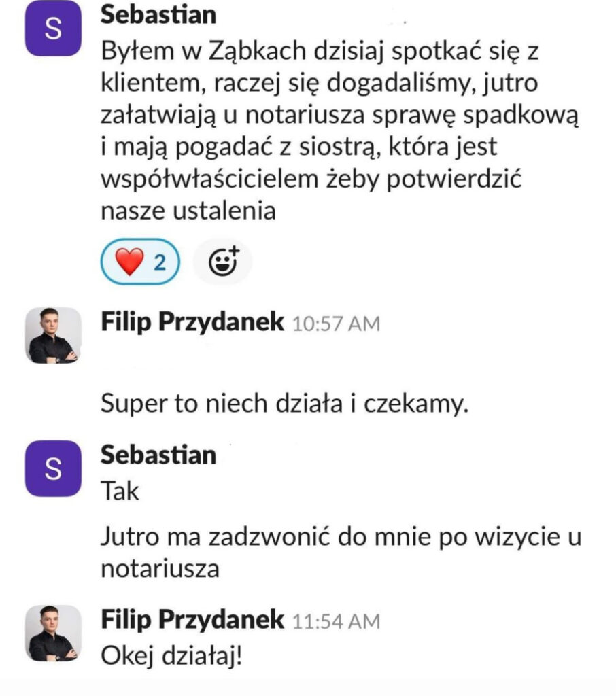Click the word "notariusza" below "Jutro ma zadzwonić"
Screen dimensions: 616x696
(160, 569)
